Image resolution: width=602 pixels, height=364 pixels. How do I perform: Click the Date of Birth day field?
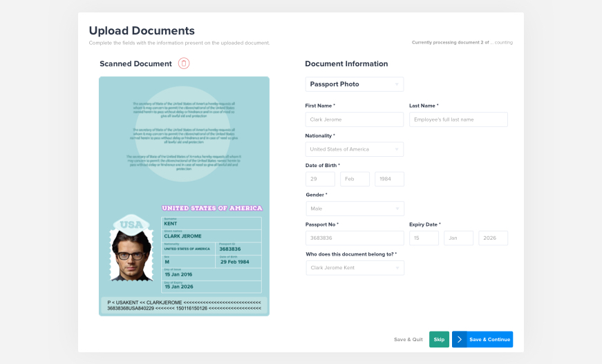click(x=320, y=179)
